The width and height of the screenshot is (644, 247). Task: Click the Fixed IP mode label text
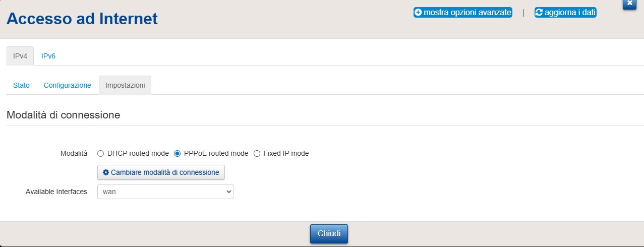(x=286, y=153)
